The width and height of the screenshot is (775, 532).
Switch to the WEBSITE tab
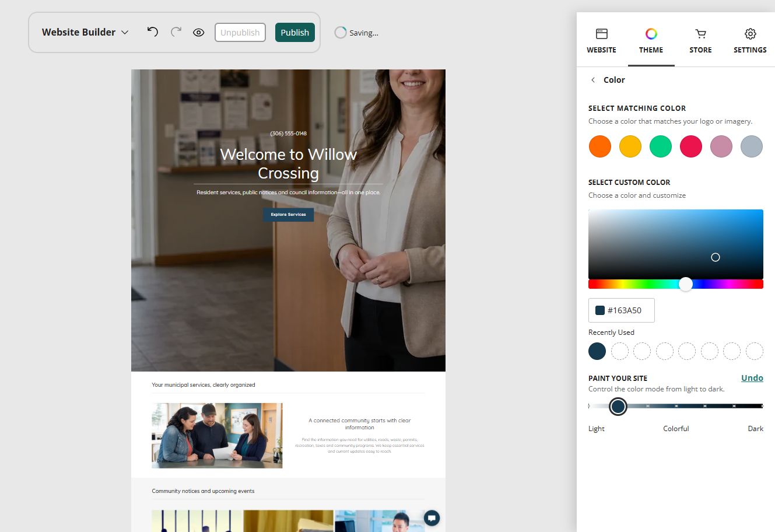tap(602, 41)
